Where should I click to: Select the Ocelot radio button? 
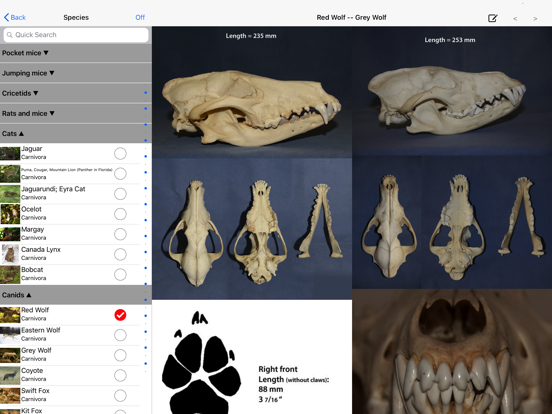click(x=120, y=214)
